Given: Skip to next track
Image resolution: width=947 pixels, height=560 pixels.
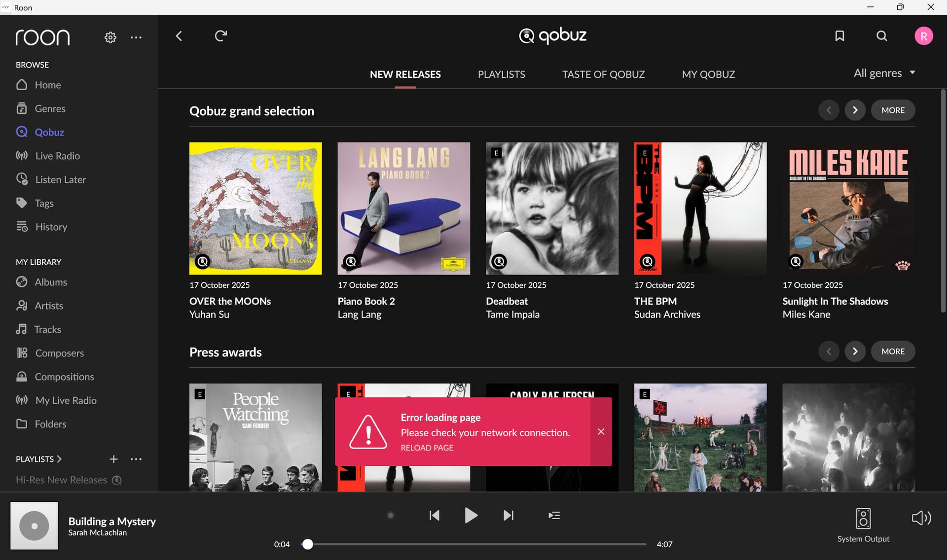Looking at the screenshot, I should [x=508, y=515].
